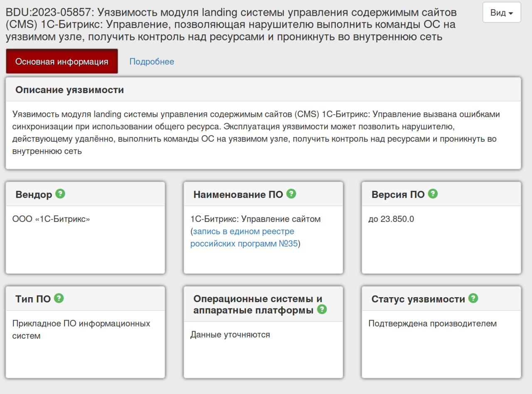Click the Версия ПО panel heading
Screen dimensions: 532x394
398,195
